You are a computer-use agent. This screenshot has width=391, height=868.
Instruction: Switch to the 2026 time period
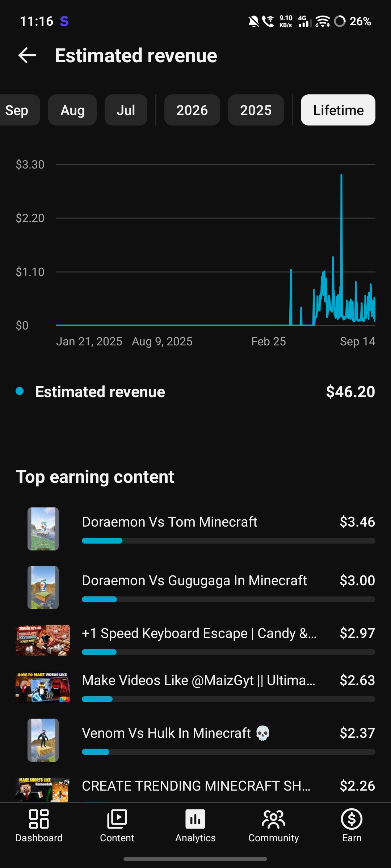(x=192, y=110)
